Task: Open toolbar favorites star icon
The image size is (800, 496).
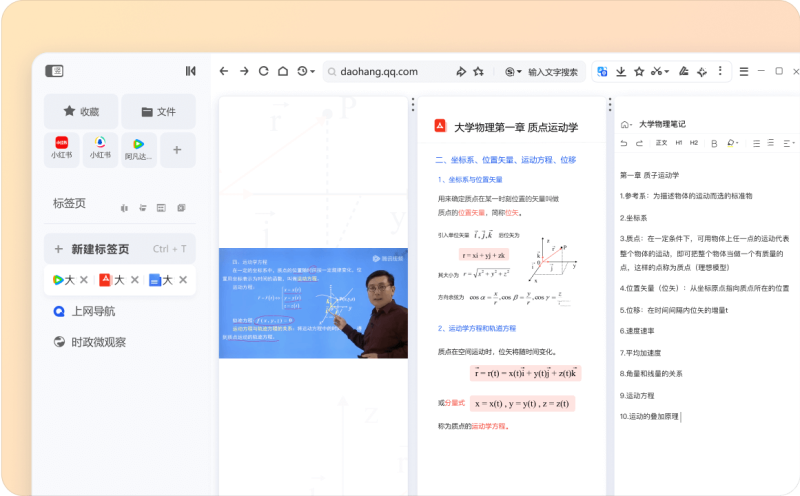Action: (x=639, y=71)
